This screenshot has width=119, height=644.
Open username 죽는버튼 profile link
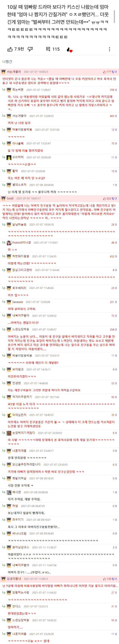click(x=18, y=90)
